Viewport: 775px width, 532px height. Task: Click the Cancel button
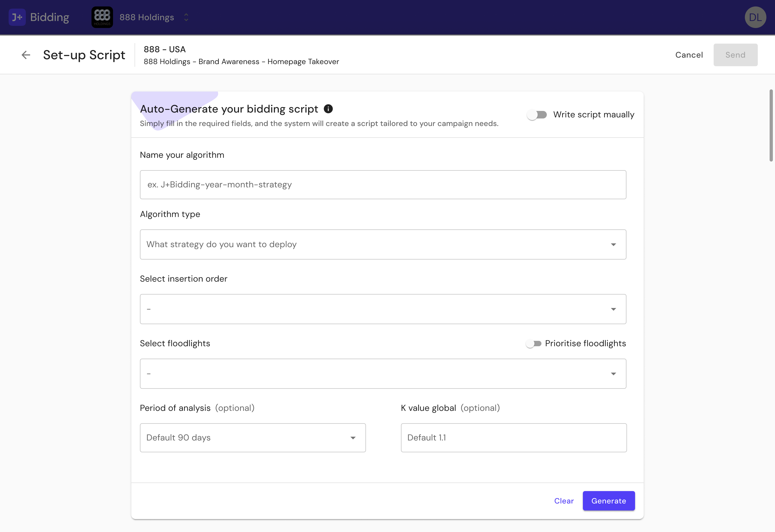[x=689, y=55]
